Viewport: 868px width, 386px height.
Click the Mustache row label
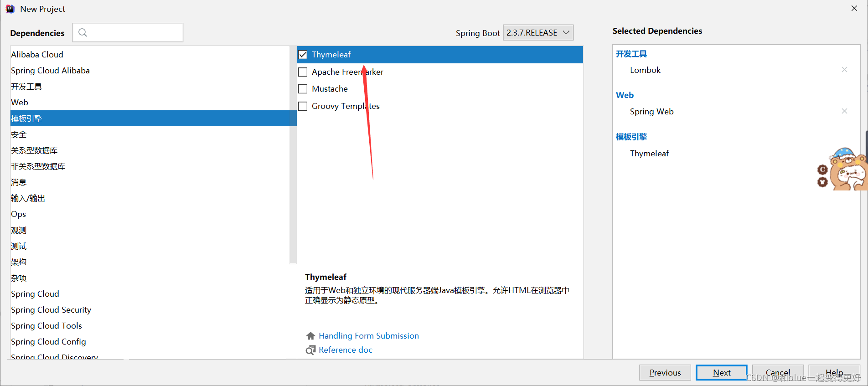click(x=330, y=89)
